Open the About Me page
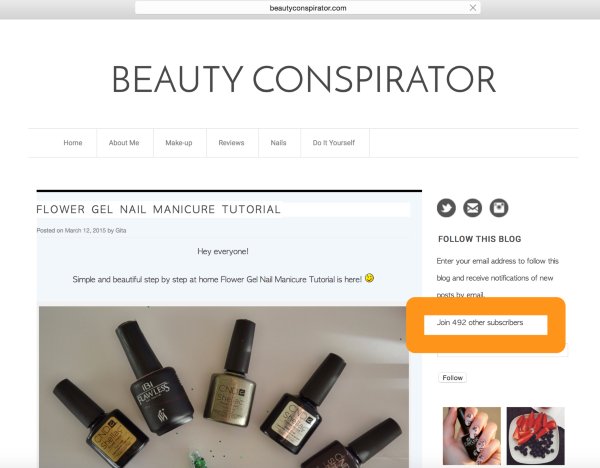The image size is (600, 468). pos(124,143)
